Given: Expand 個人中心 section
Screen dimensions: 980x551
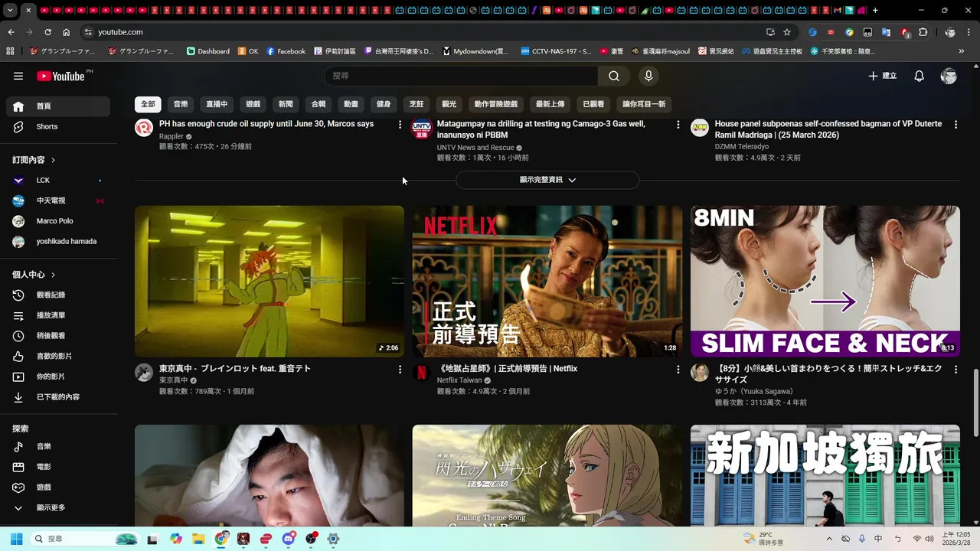Looking at the screenshot, I should click(x=34, y=274).
